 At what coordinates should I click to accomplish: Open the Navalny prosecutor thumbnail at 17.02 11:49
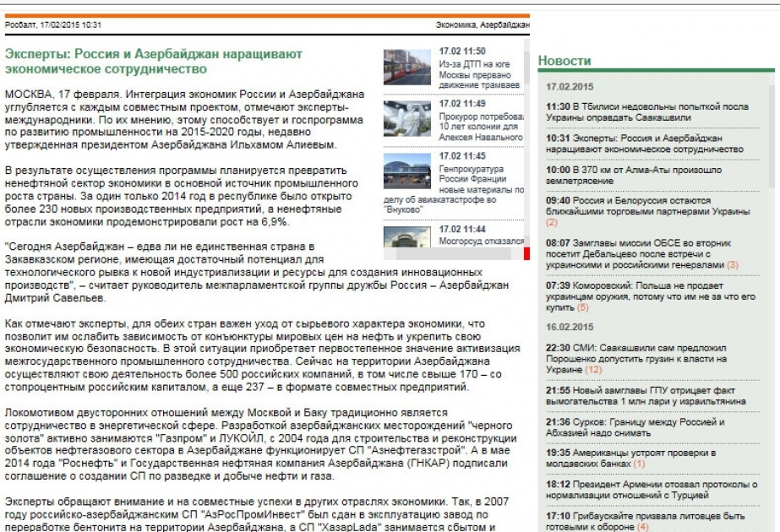(x=407, y=119)
